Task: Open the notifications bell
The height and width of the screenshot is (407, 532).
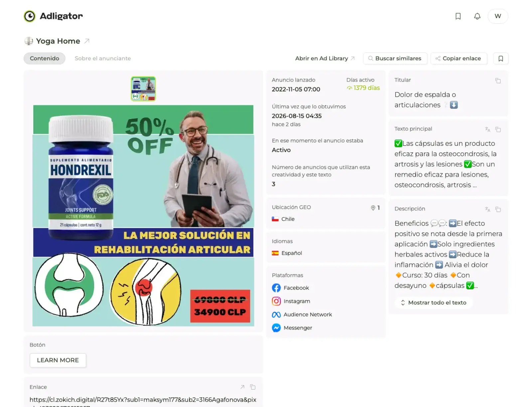Action: [x=477, y=16]
